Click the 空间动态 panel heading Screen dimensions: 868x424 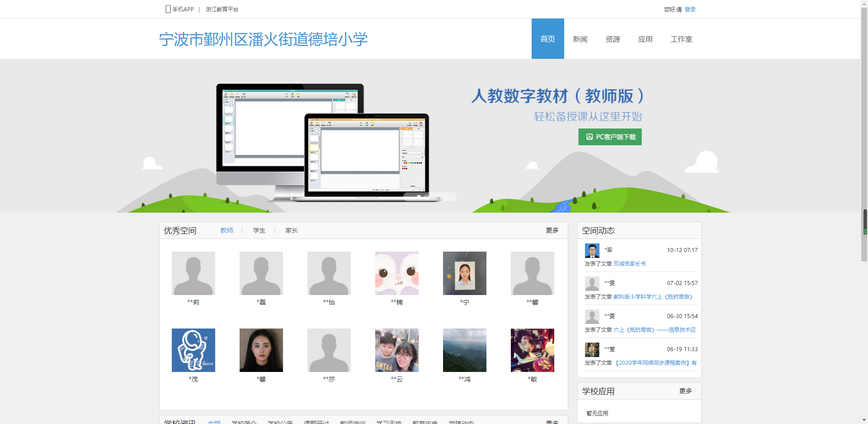click(x=598, y=230)
